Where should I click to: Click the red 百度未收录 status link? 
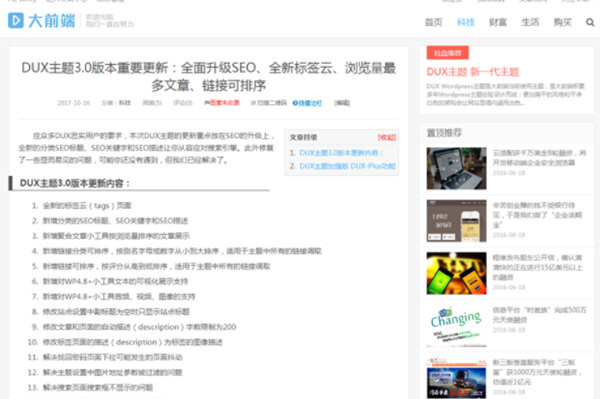222,103
